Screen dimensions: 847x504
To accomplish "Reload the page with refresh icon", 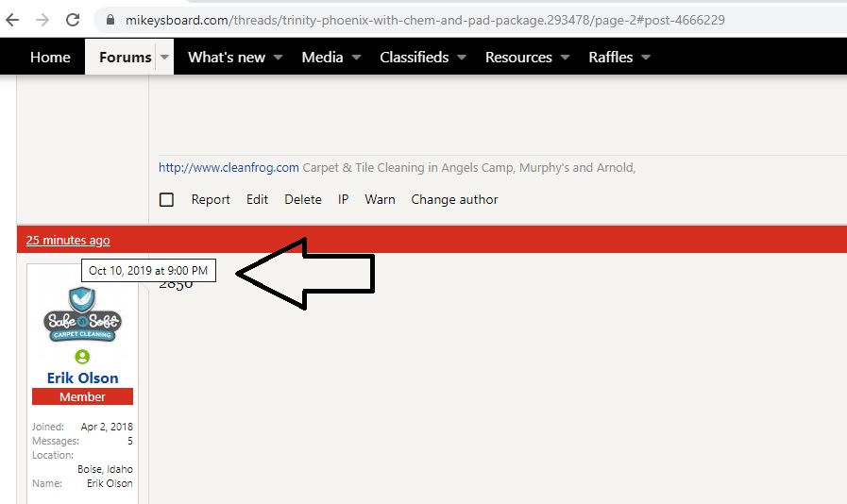I will coord(73,19).
